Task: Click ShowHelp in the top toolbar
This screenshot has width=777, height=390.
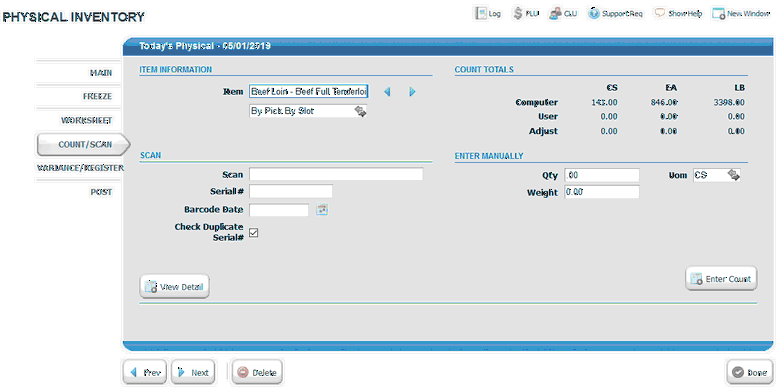Action: [678, 13]
